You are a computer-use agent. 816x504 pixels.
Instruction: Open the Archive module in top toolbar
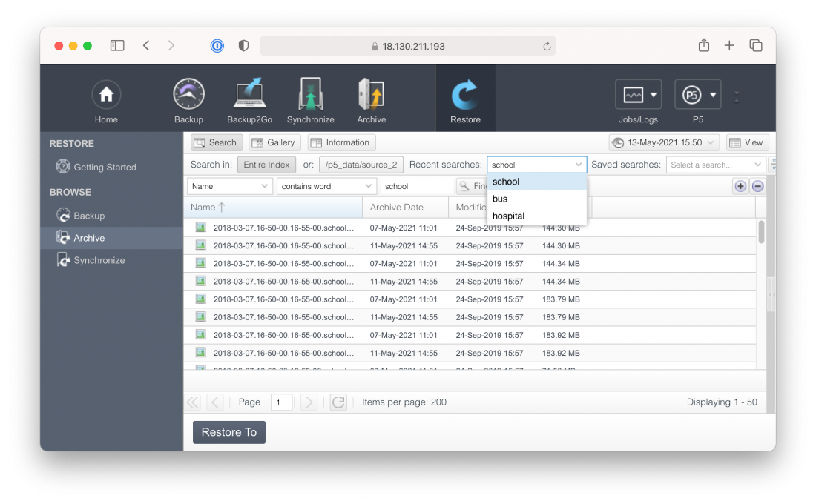(x=371, y=101)
